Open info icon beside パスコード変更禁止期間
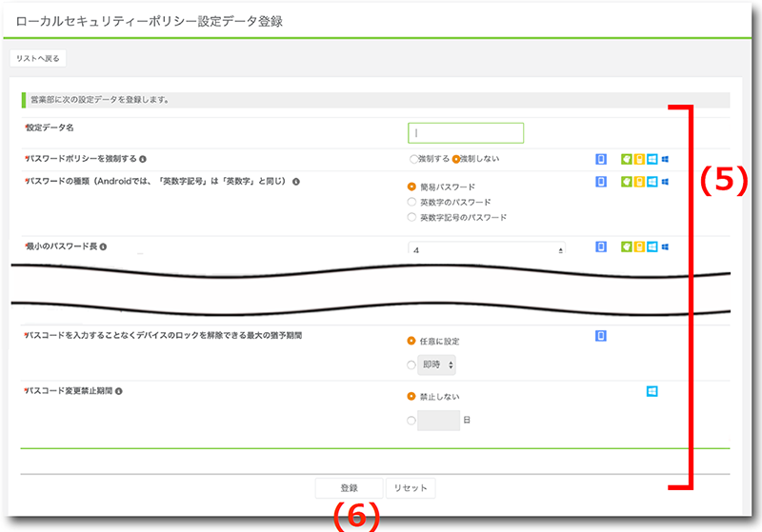Image resolution: width=762 pixels, height=532 pixels. tap(118, 391)
